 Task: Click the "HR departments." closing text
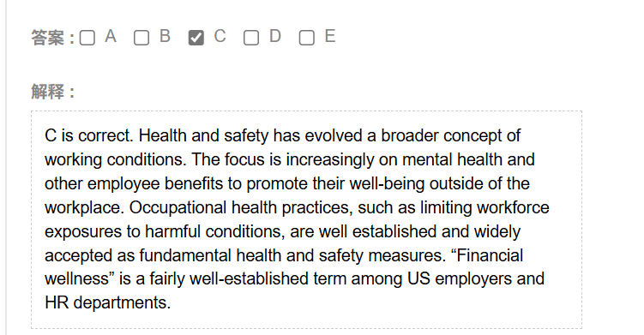point(107,302)
